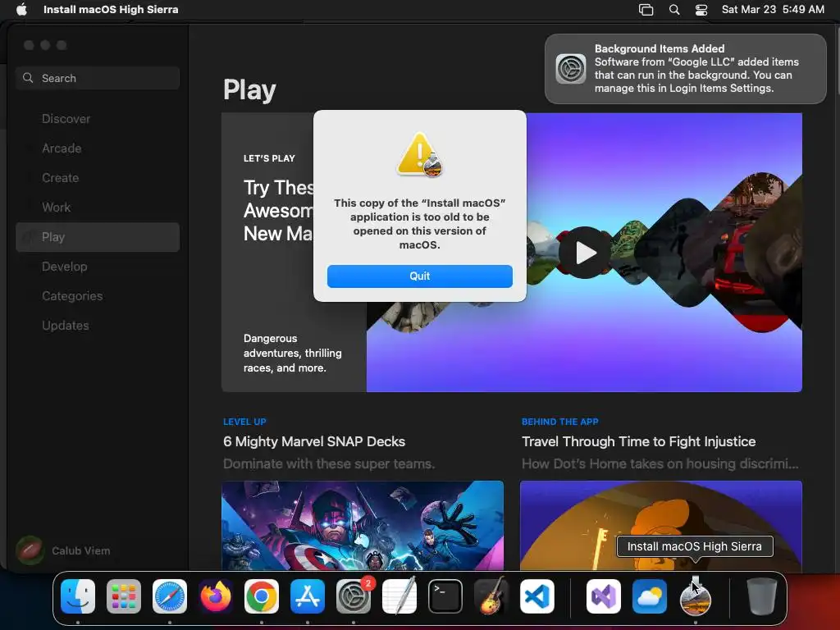840x630 pixels.
Task: Click 'Dominate with these super teams.' subtitle
Action: pos(329,463)
